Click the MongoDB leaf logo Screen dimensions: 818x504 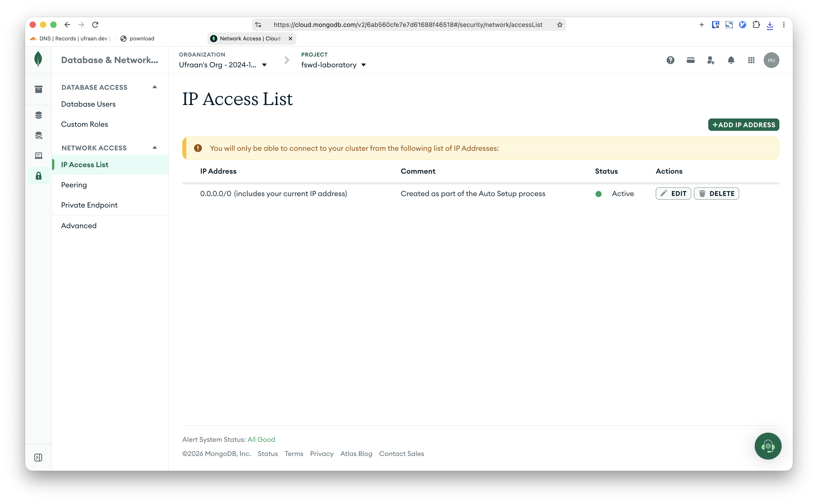pos(38,59)
